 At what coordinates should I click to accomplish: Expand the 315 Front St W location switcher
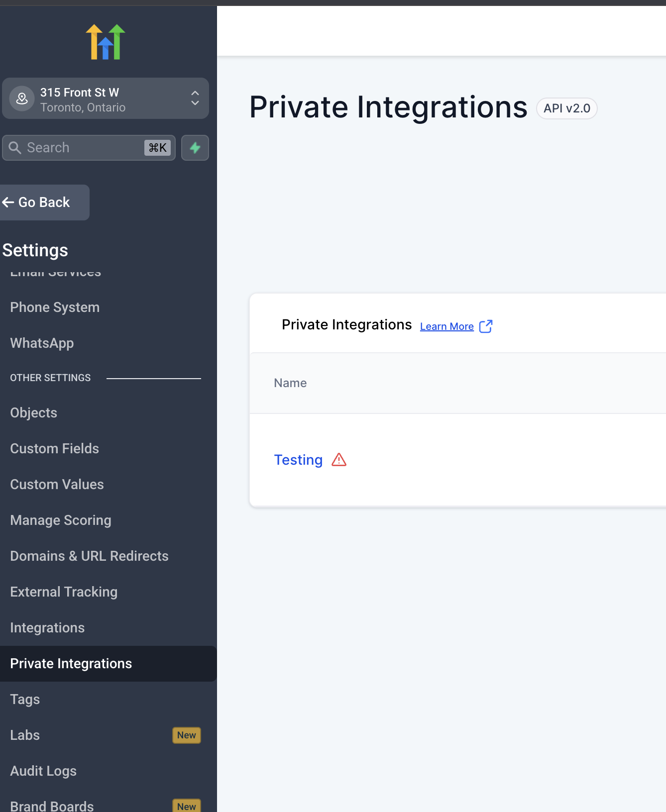(195, 99)
